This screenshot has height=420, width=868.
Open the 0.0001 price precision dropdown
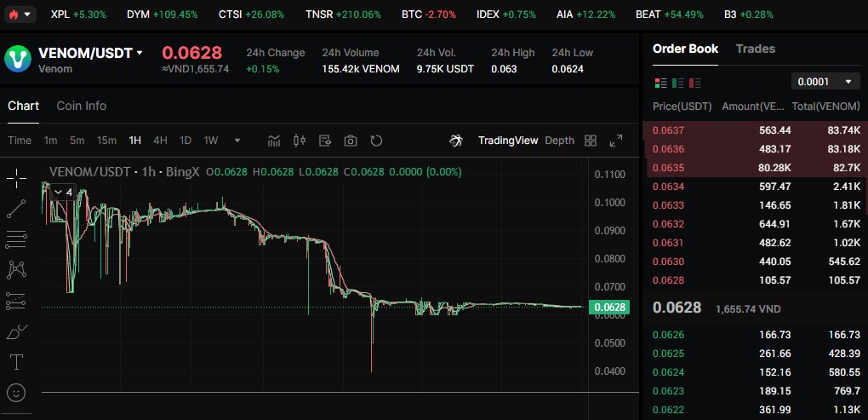click(825, 82)
